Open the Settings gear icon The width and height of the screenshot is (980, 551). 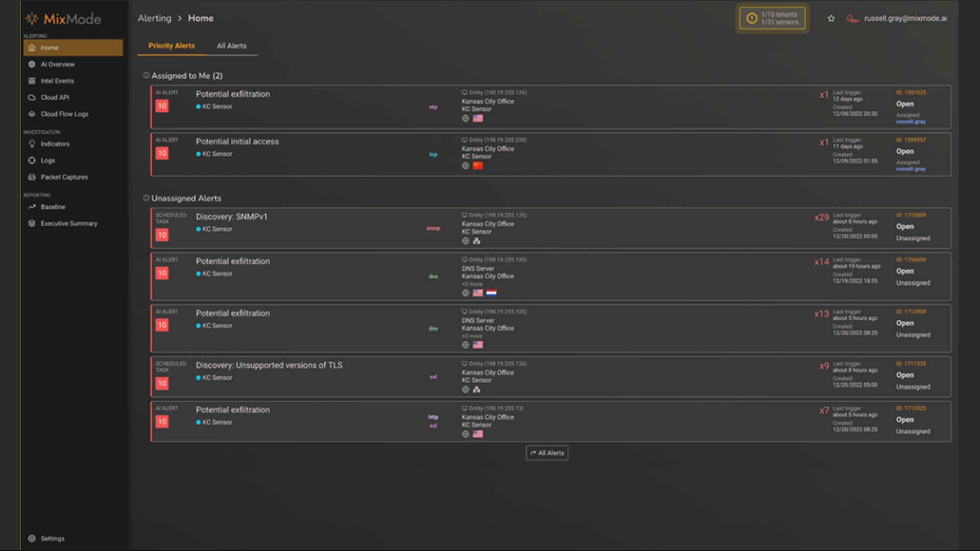(x=32, y=539)
